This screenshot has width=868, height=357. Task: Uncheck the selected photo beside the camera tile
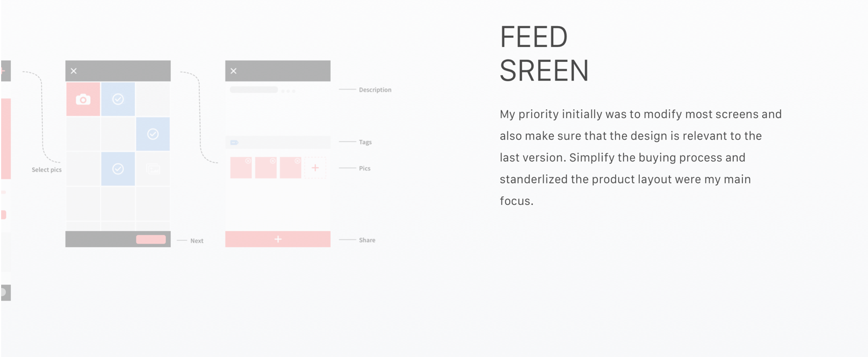[x=118, y=100]
